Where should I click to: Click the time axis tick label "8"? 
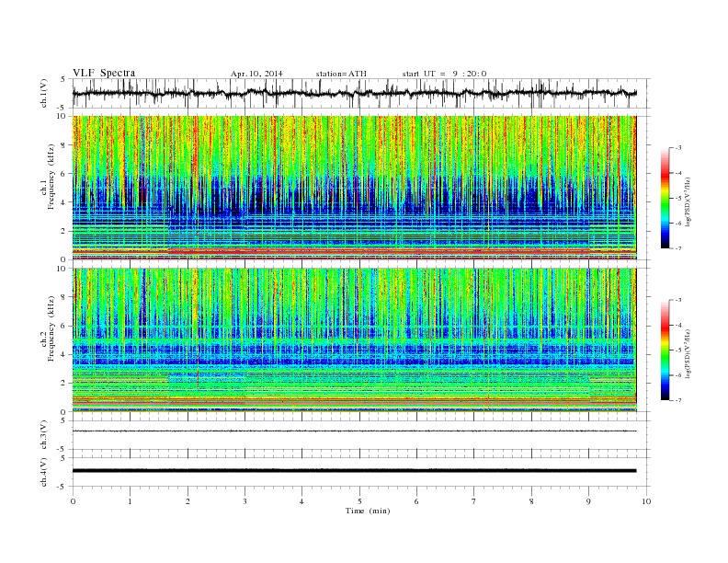coord(531,501)
